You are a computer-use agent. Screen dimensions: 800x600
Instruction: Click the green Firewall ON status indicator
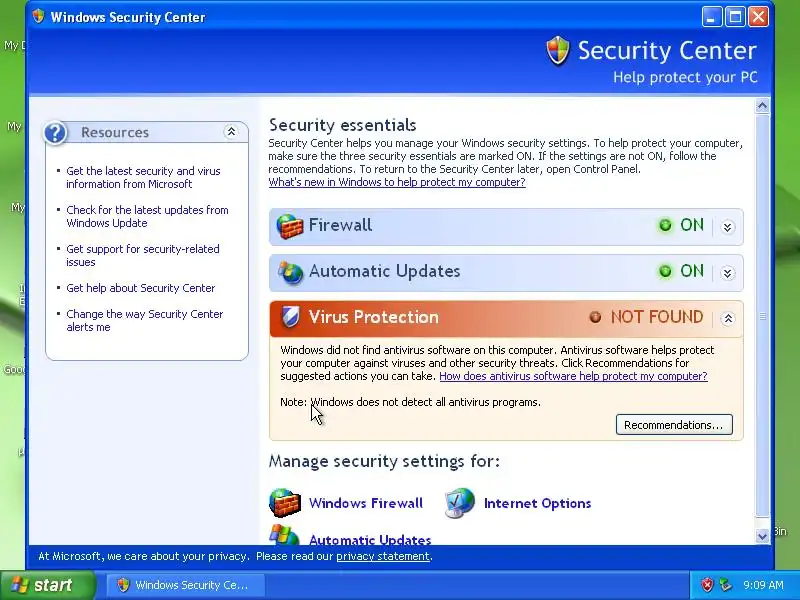(665, 225)
